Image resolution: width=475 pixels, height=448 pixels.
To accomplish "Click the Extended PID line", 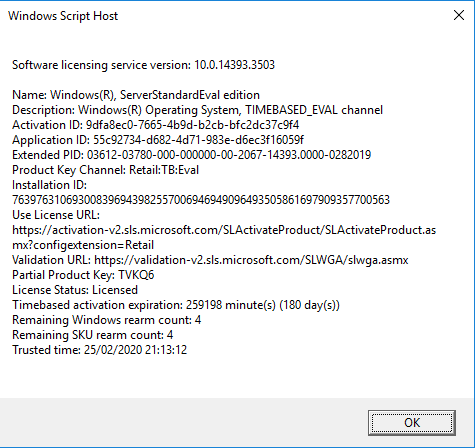I will 191,155.
